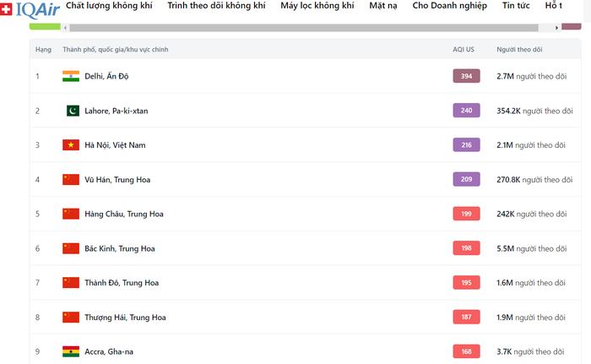Image resolution: width=591 pixels, height=364 pixels.
Task: Click the IQAir logo
Action: coord(30,9)
